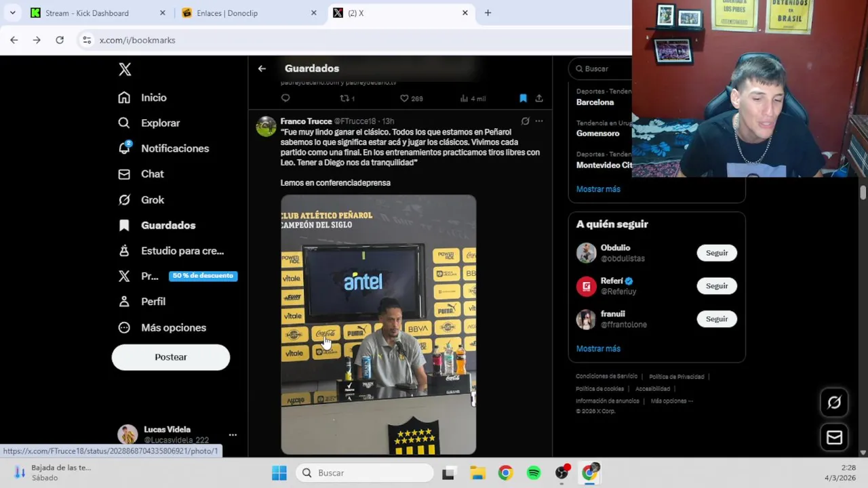The height and width of the screenshot is (488, 868).
Task: Follow franuii account
Action: point(717,319)
